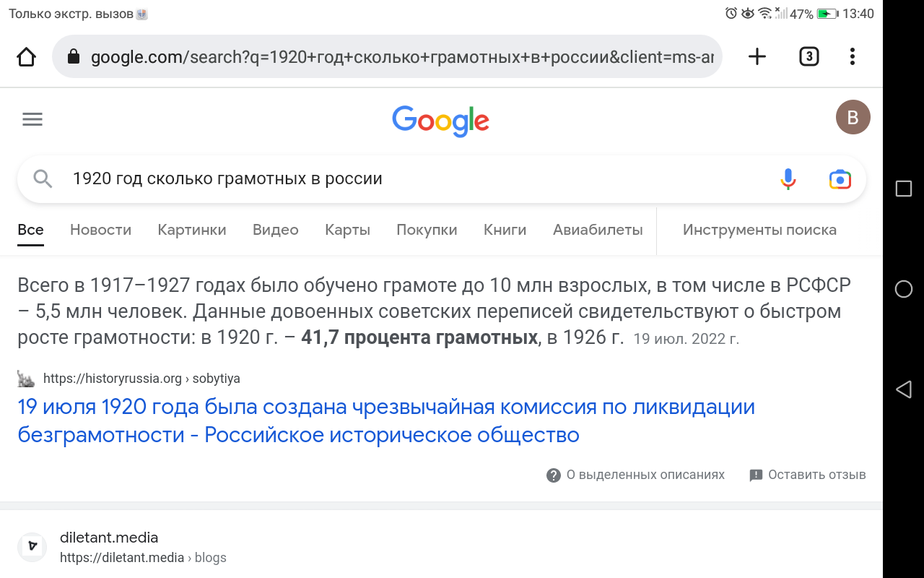Open О выделенных описаниях help link
Viewport: 924px width, 578px height.
pos(635,475)
